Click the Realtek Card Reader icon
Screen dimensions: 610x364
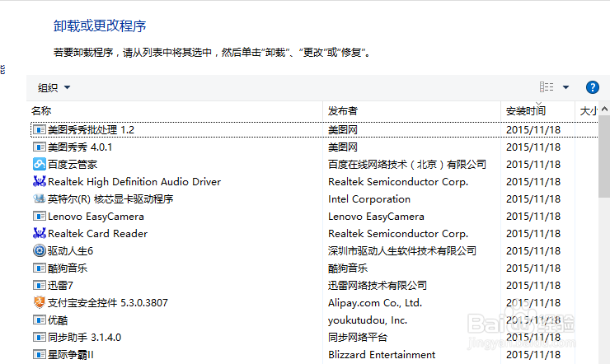tap(39, 233)
